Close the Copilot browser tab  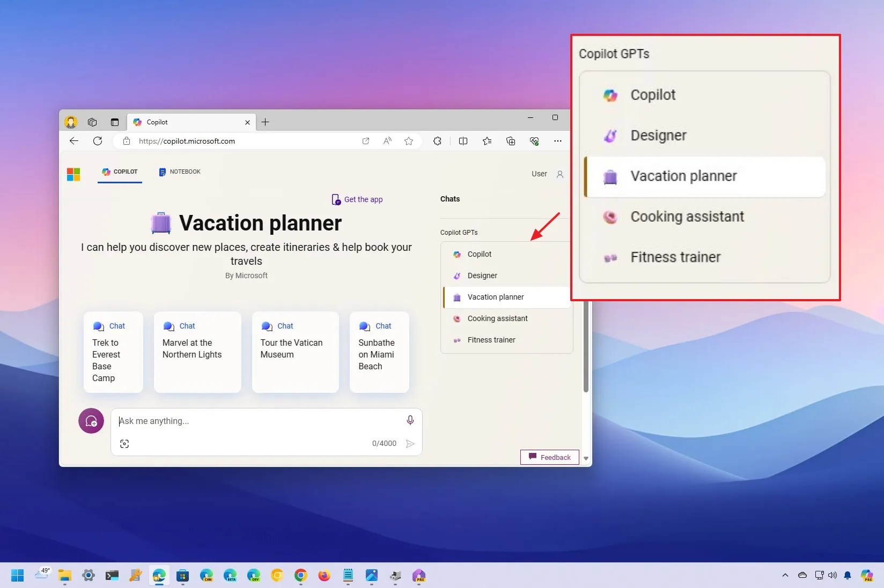[x=247, y=122]
